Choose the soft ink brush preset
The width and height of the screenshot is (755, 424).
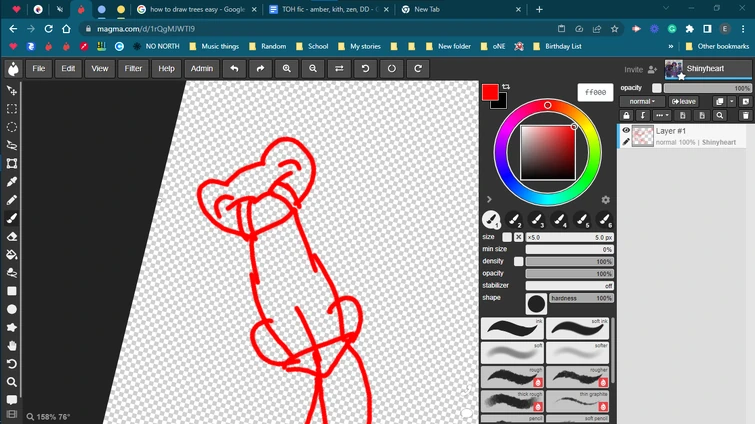[x=577, y=329]
